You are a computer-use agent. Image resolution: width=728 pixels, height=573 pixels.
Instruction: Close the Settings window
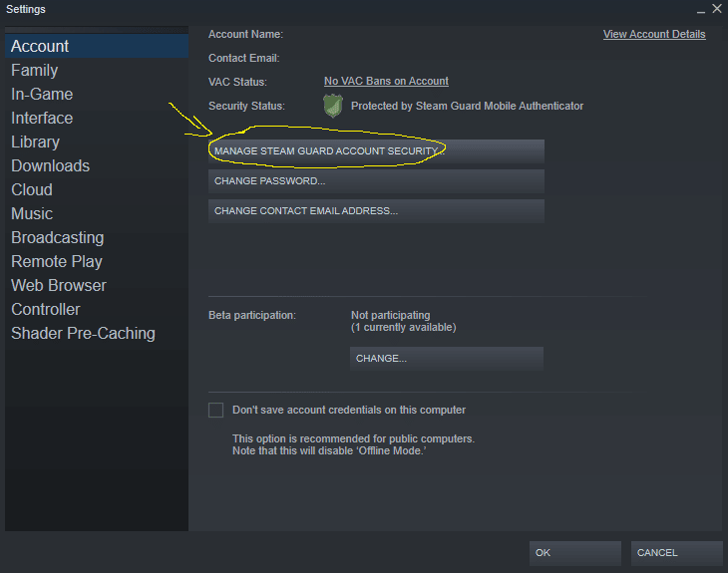717,9
